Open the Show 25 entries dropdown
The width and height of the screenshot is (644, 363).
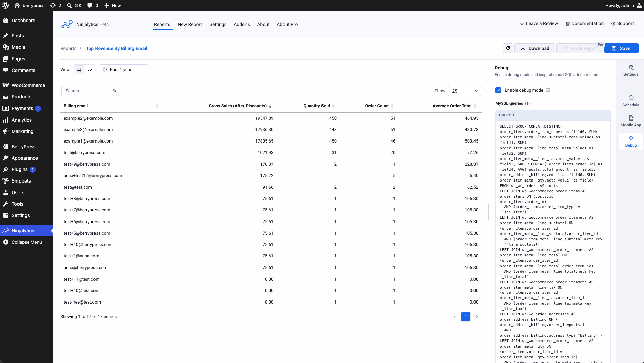point(464,91)
